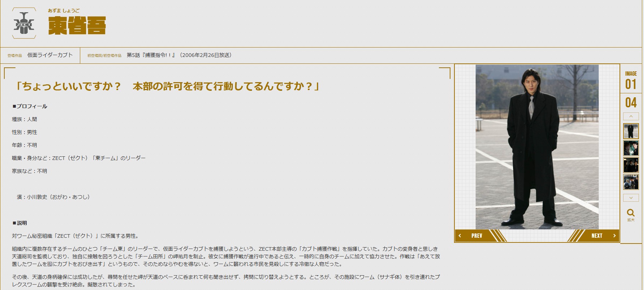Click the 職業・身分など ZECT team leader line
Screen dimensions: 644x290
click(x=79, y=158)
